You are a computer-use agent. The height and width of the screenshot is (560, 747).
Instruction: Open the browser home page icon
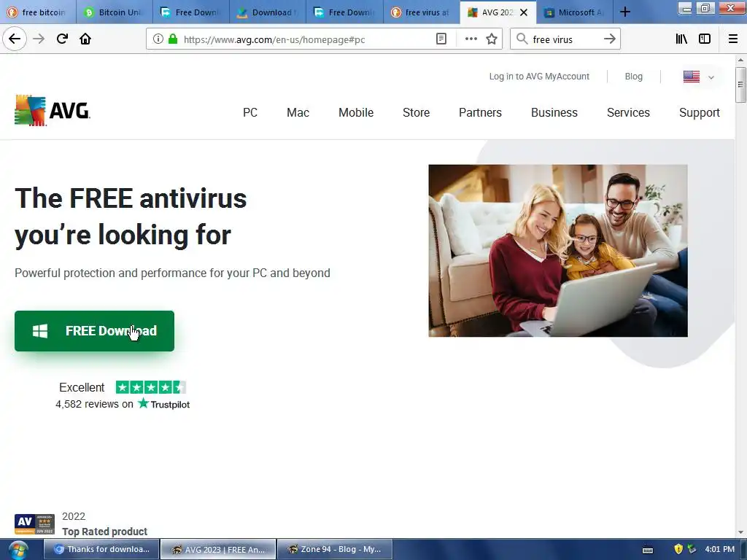[x=85, y=39]
